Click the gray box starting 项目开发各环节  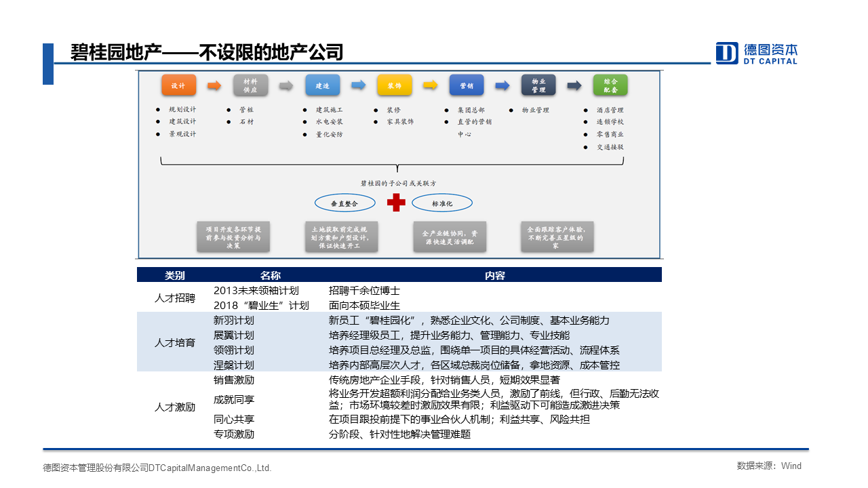pyautogui.click(x=233, y=238)
